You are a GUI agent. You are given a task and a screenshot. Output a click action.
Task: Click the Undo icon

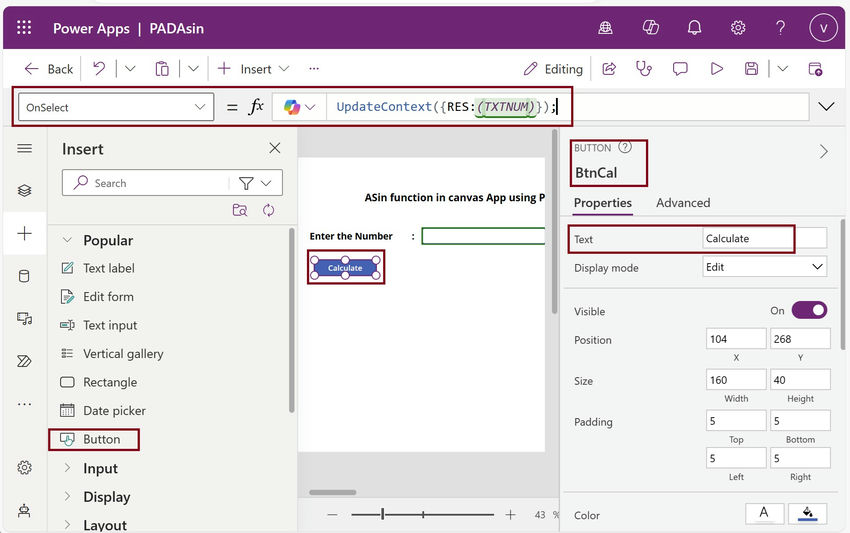99,68
